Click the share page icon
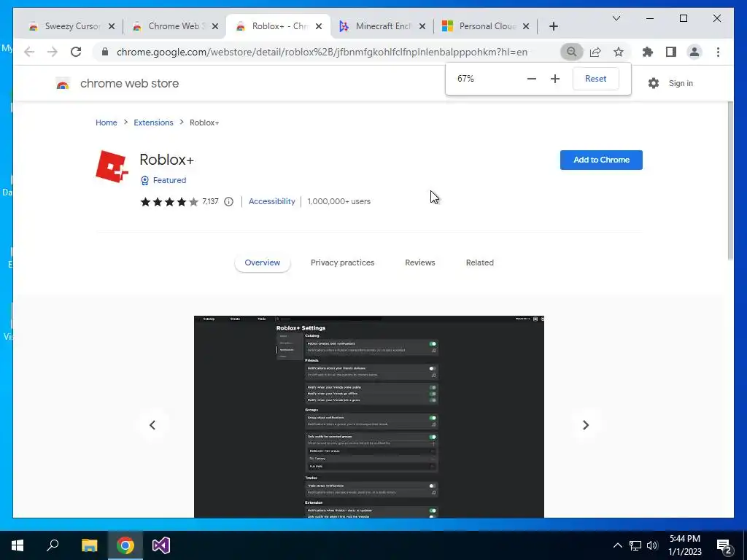The width and height of the screenshot is (747, 560). point(595,52)
